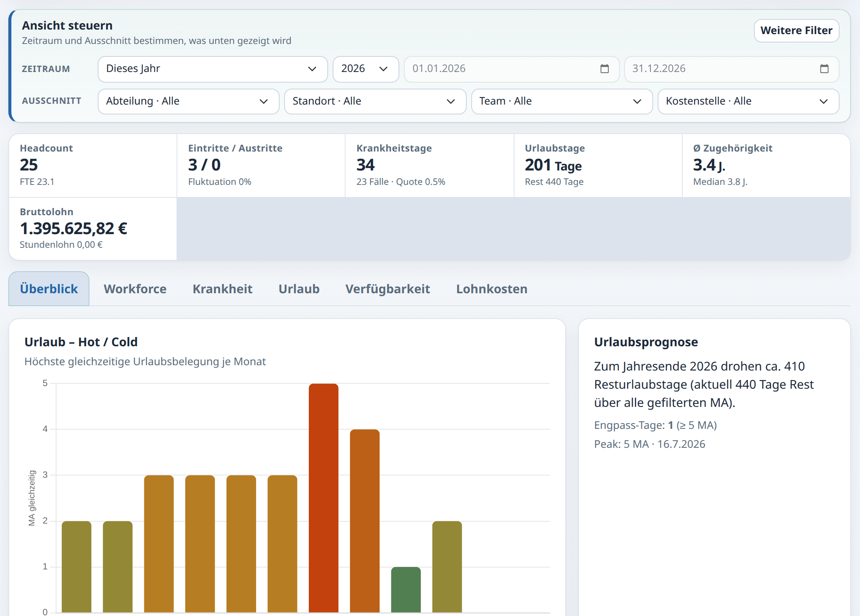The height and width of the screenshot is (616, 860).
Task: Click 'FTE 23.1' text
Action: (x=37, y=181)
